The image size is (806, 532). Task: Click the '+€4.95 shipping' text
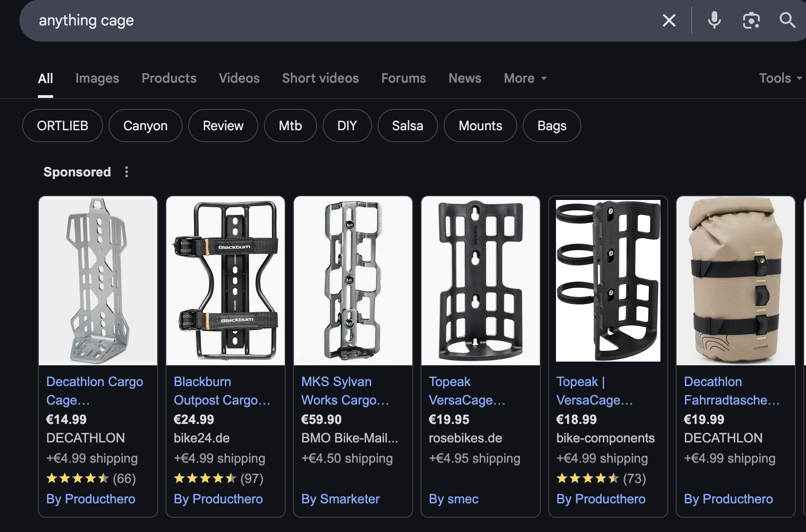tap(475, 458)
